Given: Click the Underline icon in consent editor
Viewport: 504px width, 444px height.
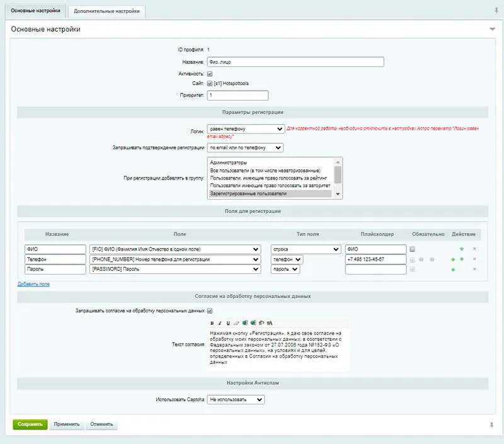Looking at the screenshot, I should coord(227,323).
